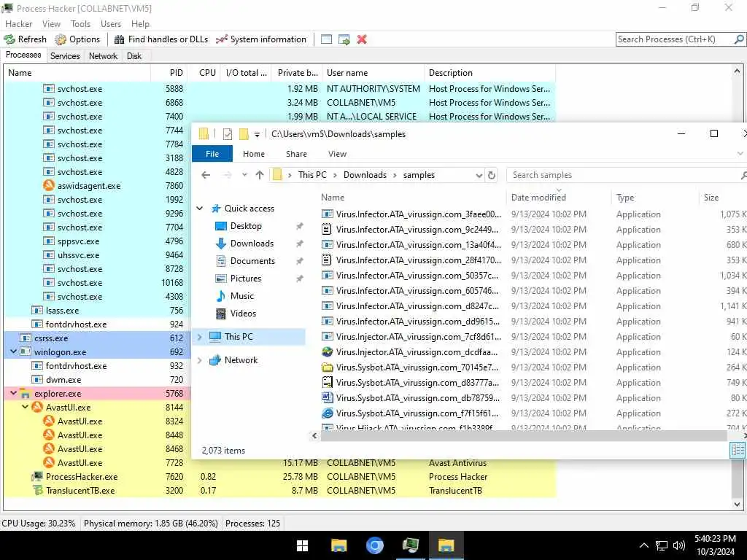Open Process Hacker from taskbar

coord(410,545)
